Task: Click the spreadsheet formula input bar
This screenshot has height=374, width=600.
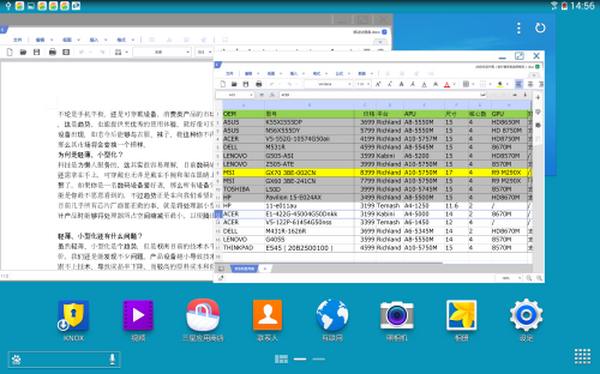Action: [383, 95]
